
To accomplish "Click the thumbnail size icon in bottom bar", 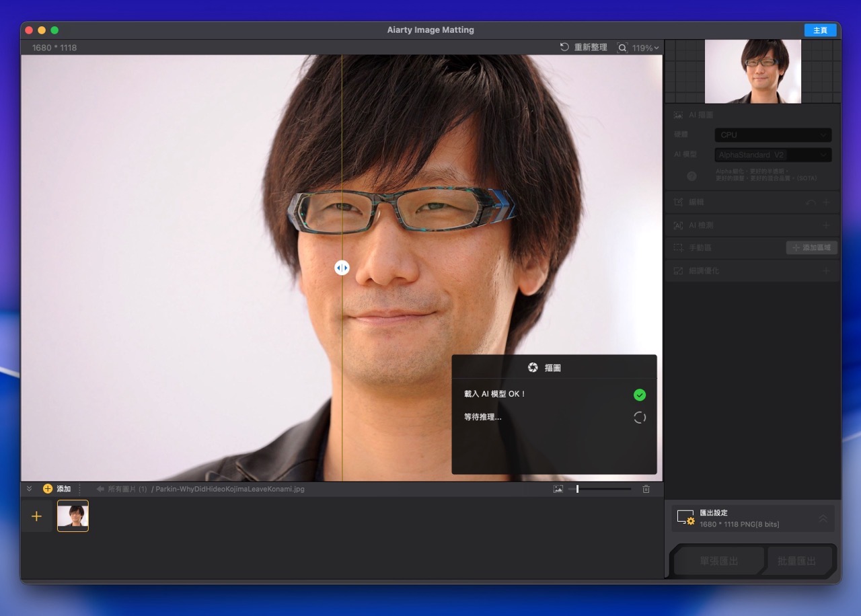I will [558, 488].
